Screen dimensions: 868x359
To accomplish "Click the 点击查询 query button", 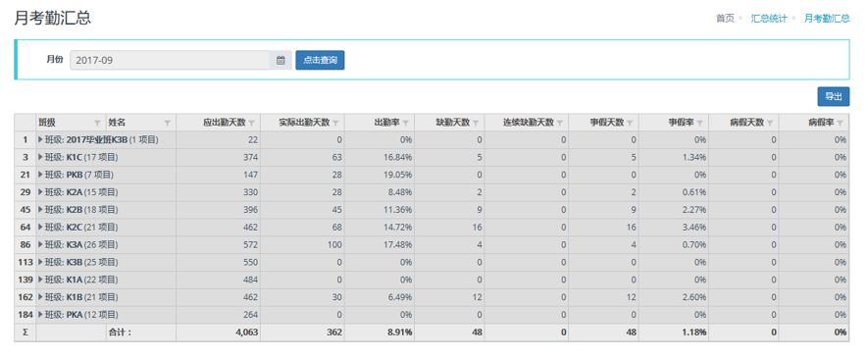I will tap(320, 61).
